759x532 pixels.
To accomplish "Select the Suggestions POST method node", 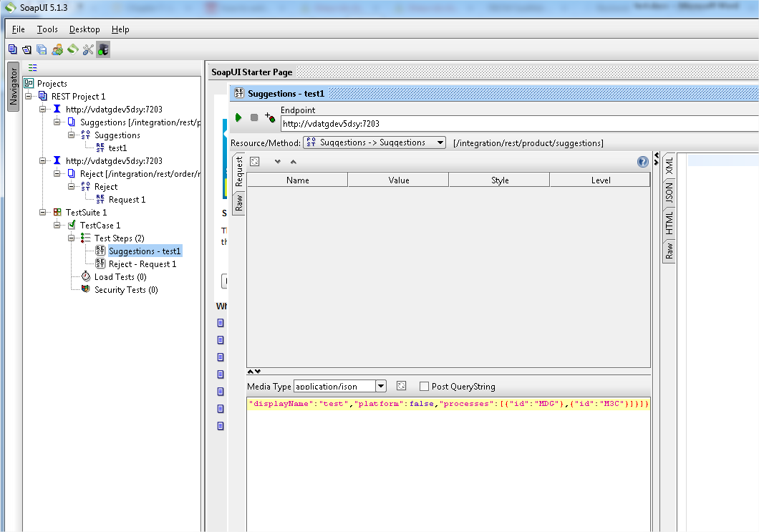I will click(117, 135).
